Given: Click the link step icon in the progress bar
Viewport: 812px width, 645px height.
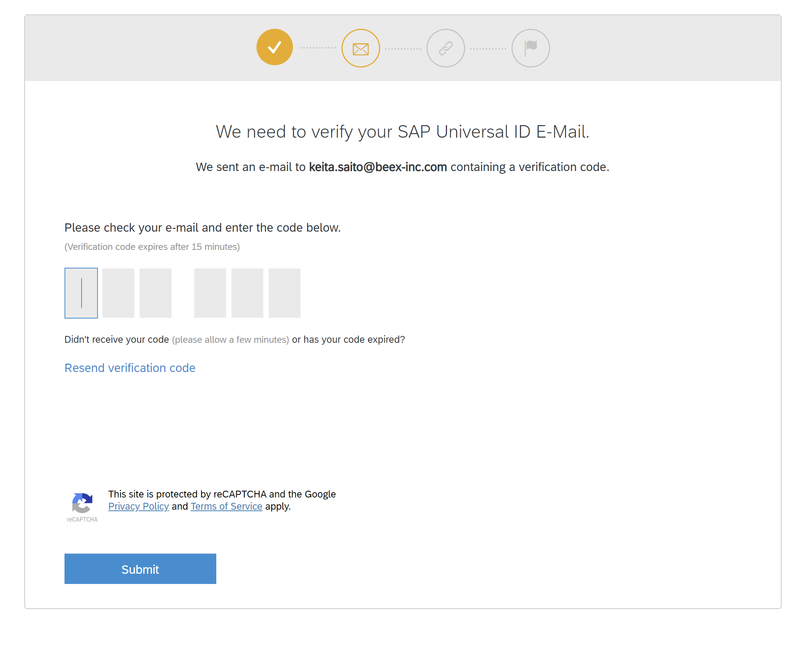Looking at the screenshot, I should click(445, 48).
